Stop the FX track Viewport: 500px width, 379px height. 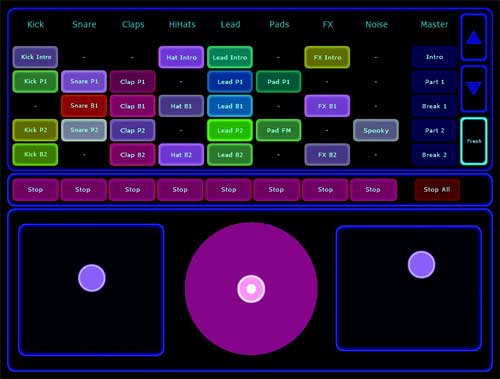click(325, 190)
